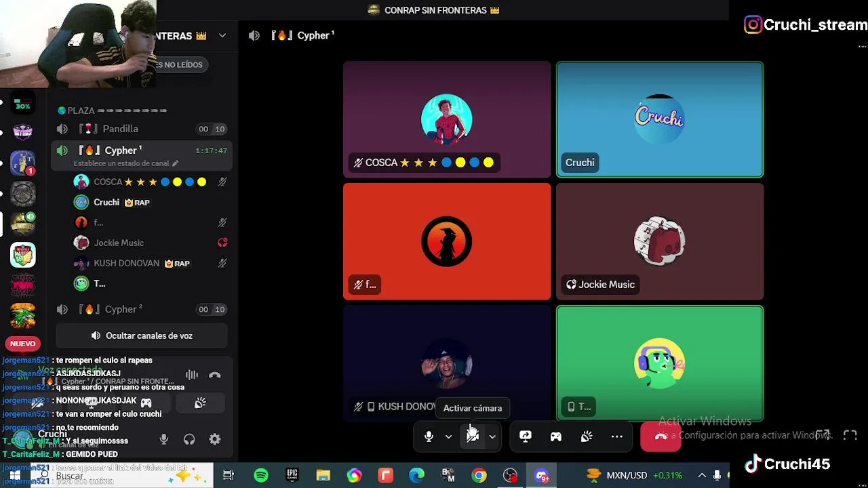Screen dimensions: 868x488
Task: Open more options three dots in call bar
Action: click(x=617, y=437)
